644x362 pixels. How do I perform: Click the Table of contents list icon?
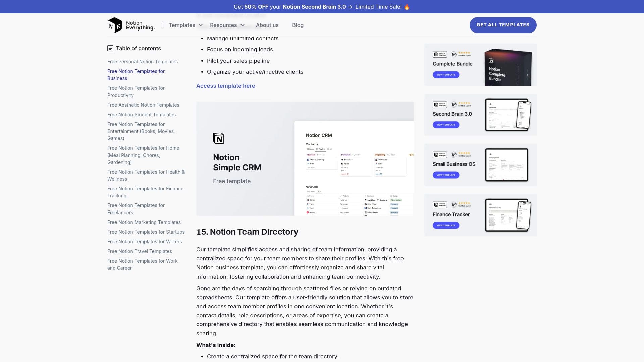tap(110, 48)
